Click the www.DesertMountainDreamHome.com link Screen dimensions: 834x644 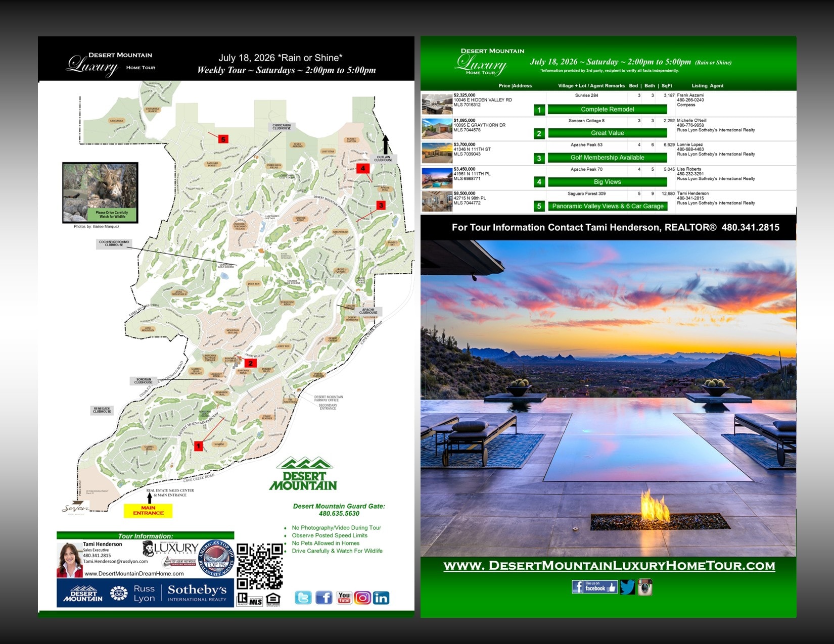click(x=134, y=574)
